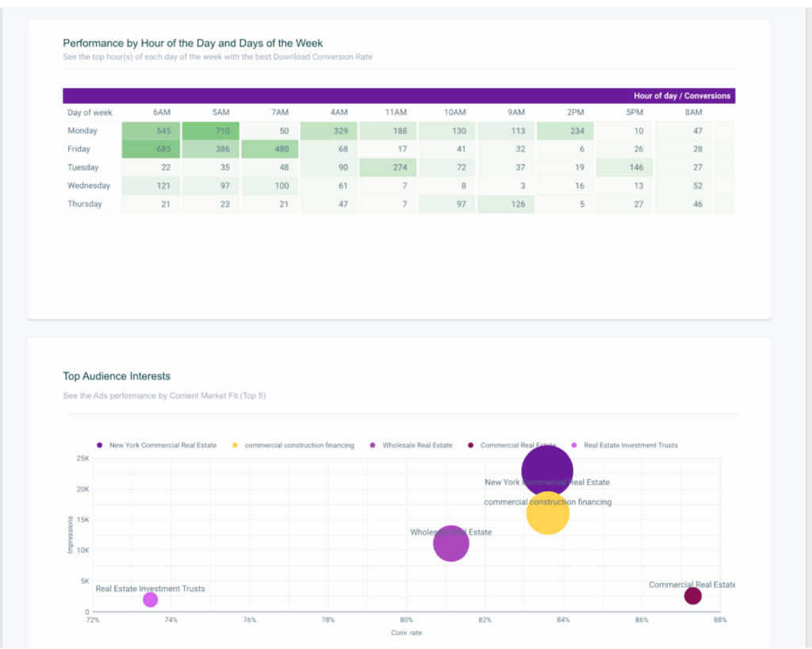Click the Real Estate Investment Trusts legend dot
The height and width of the screenshot is (649, 812).
tap(575, 445)
